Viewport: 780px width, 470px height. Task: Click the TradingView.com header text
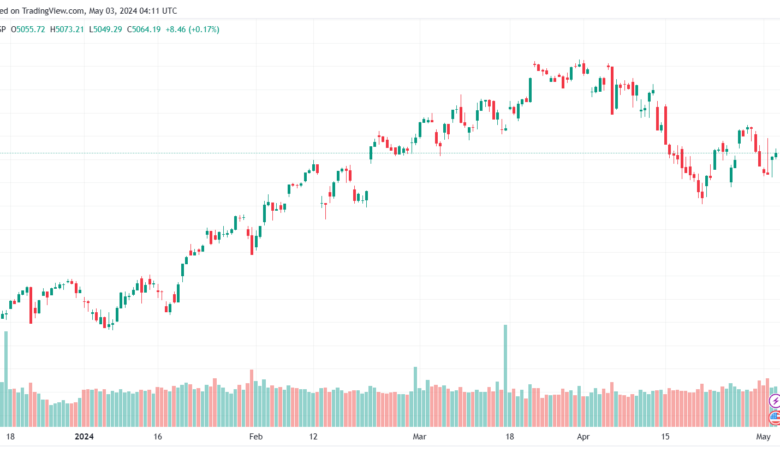pos(55,10)
